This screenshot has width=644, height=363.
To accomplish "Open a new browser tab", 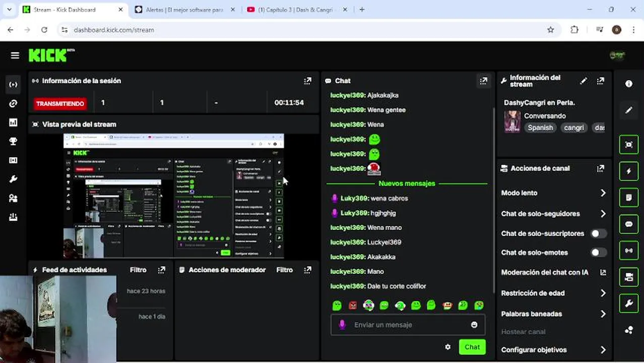I will [x=362, y=10].
